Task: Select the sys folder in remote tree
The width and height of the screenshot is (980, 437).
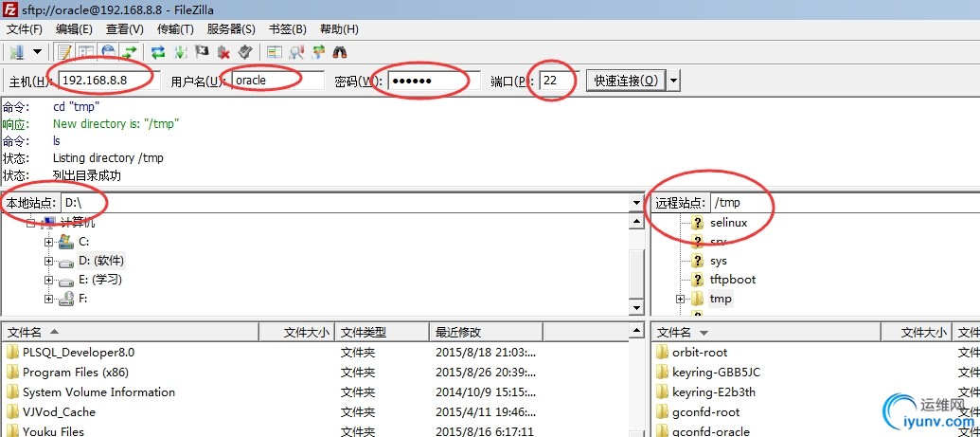Action: click(718, 261)
